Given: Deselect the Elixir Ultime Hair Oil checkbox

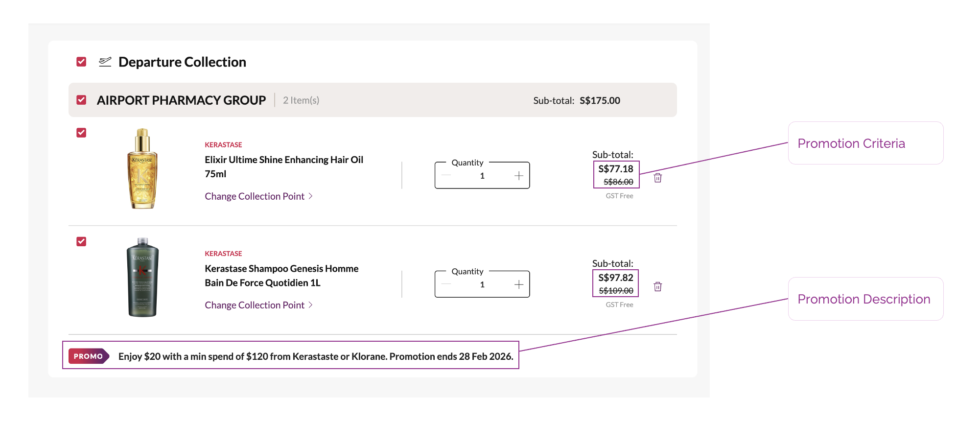Looking at the screenshot, I should 81,133.
